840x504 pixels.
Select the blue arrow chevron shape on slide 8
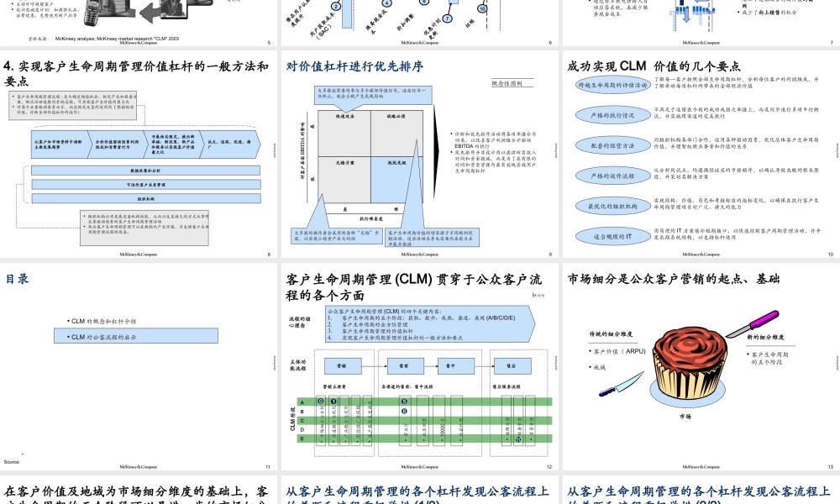[x=144, y=143]
